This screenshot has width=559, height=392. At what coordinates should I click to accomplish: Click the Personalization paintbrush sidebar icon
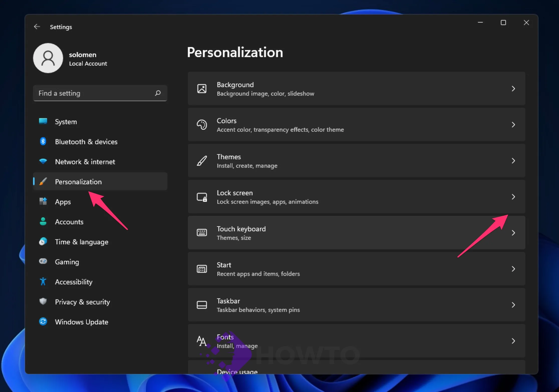pyautogui.click(x=43, y=181)
